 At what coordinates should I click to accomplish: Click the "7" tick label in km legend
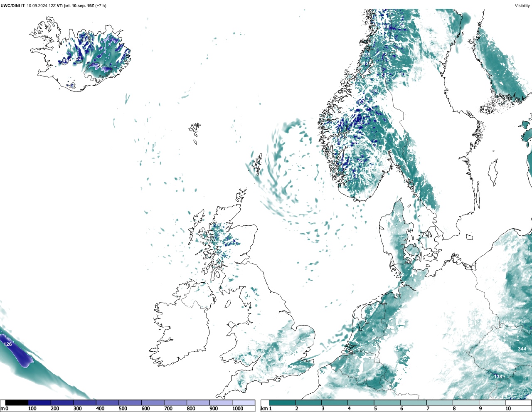[x=428, y=409]
